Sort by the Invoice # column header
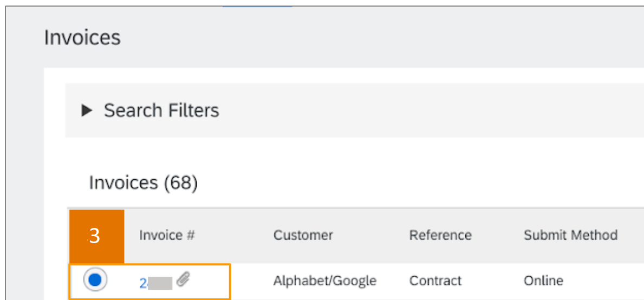 [x=167, y=235]
